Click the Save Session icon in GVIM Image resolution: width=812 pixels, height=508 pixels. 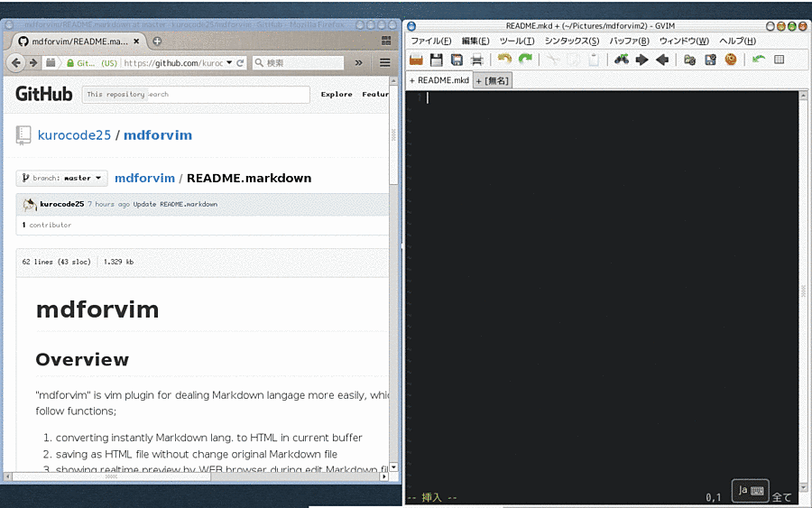[711, 60]
